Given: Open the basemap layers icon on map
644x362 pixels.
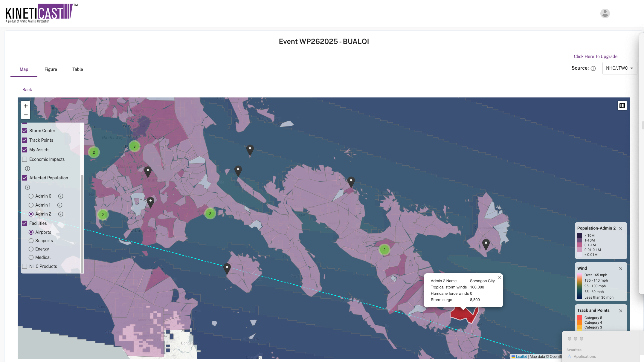Looking at the screenshot, I should click(x=622, y=106).
